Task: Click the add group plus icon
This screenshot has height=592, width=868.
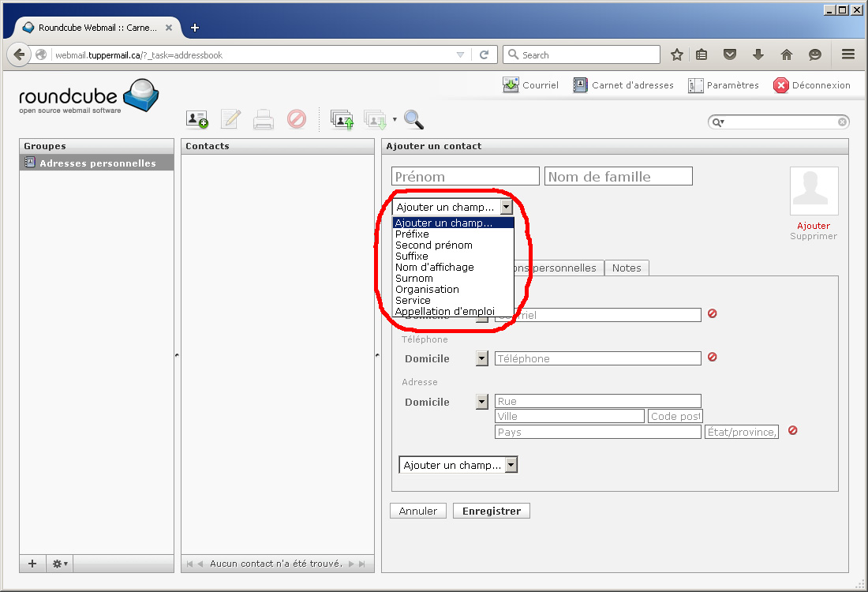Action: click(32, 564)
